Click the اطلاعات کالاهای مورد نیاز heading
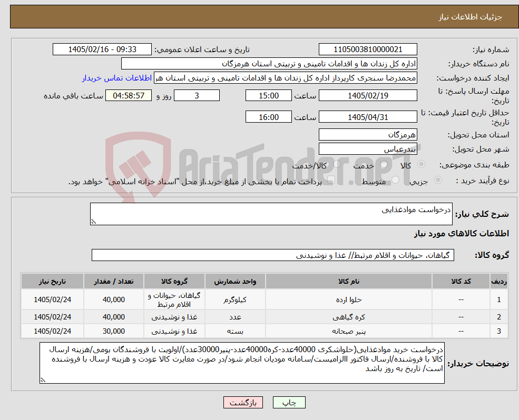The image size is (519, 420). (462, 234)
